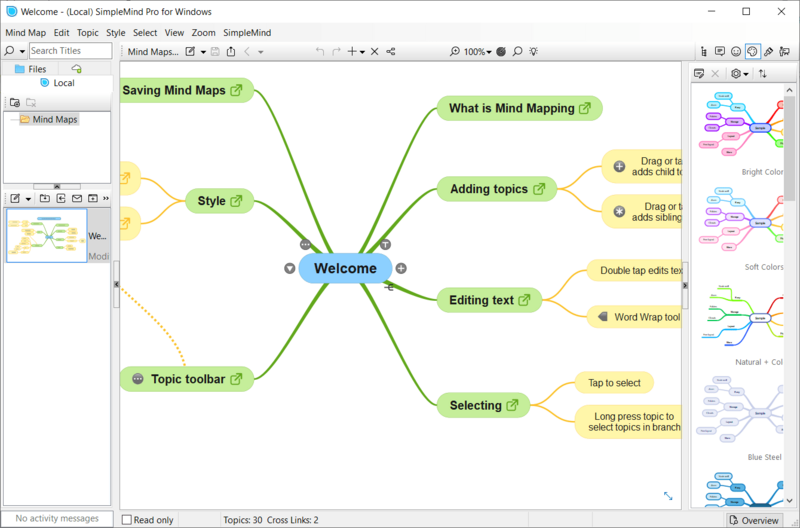Screen dimensions: 800x528
Task: Select the Local storage entry
Action: [x=58, y=83]
